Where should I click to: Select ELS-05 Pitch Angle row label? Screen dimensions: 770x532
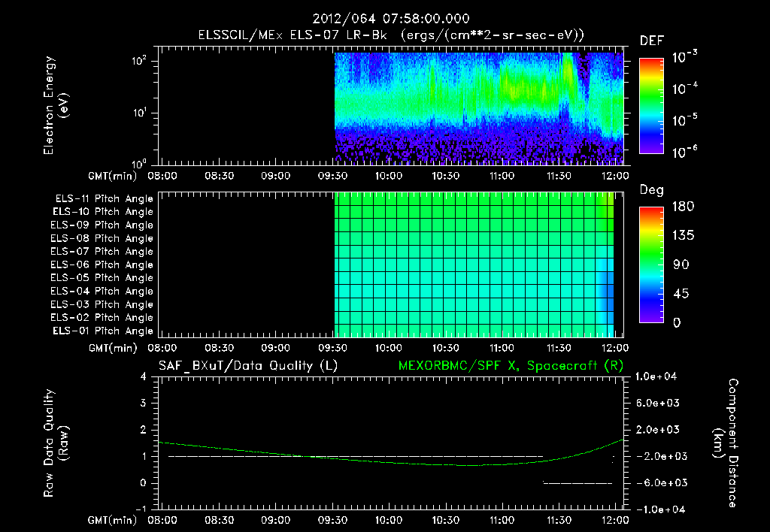(x=102, y=278)
